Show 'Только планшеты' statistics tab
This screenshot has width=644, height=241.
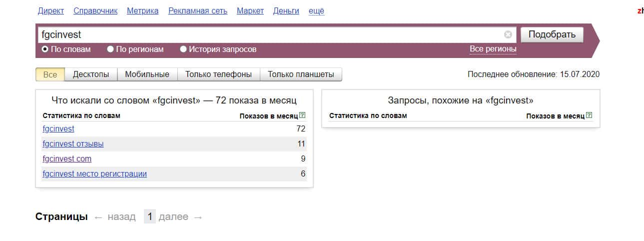click(301, 74)
